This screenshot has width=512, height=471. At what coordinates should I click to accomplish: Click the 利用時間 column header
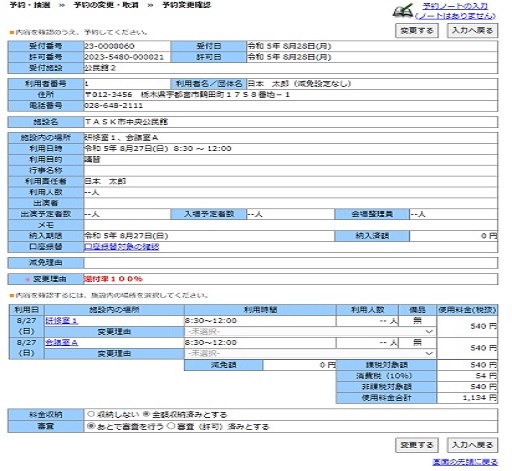(260, 310)
